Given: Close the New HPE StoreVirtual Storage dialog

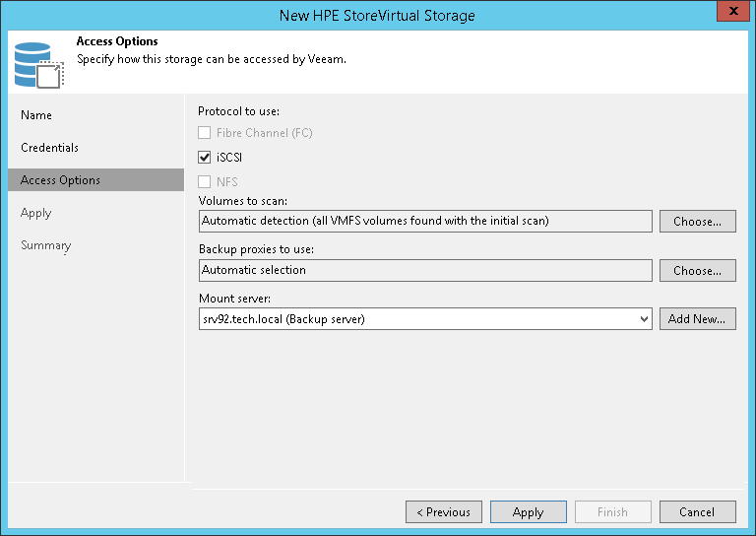Looking at the screenshot, I should coord(728,15).
